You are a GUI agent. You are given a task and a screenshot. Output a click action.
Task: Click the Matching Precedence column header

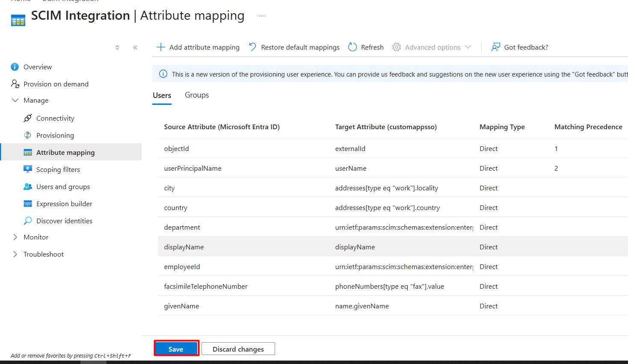tap(588, 127)
